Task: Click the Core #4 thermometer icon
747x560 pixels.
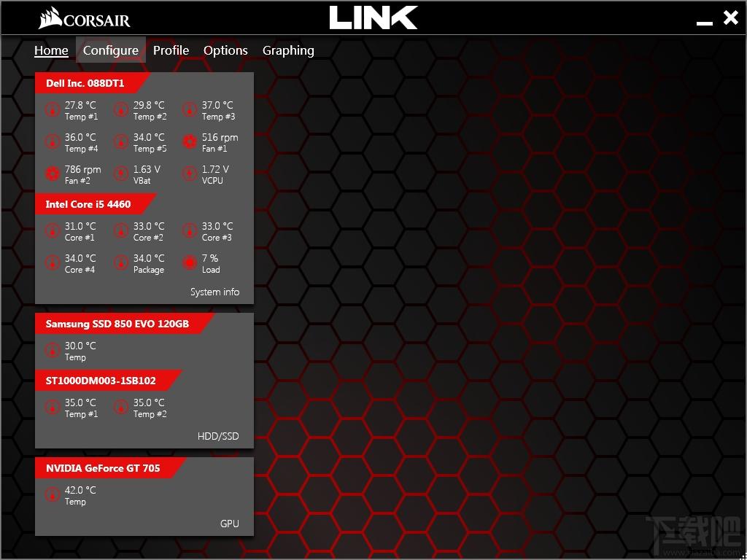Action: tap(53, 262)
